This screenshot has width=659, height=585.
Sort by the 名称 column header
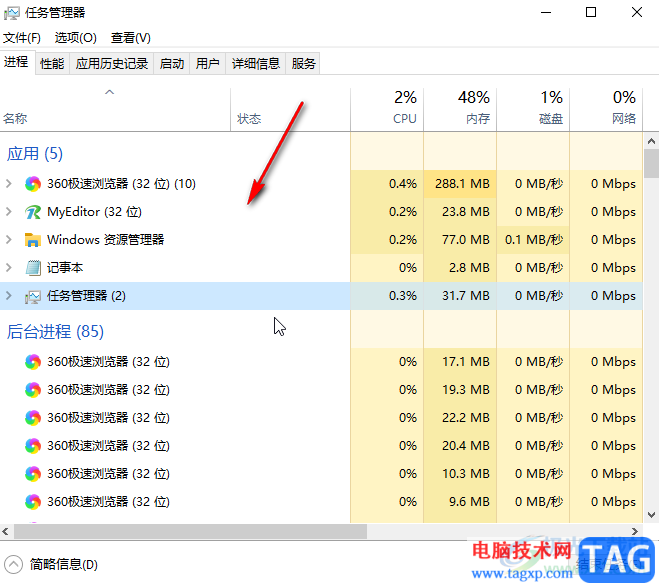click(x=115, y=109)
